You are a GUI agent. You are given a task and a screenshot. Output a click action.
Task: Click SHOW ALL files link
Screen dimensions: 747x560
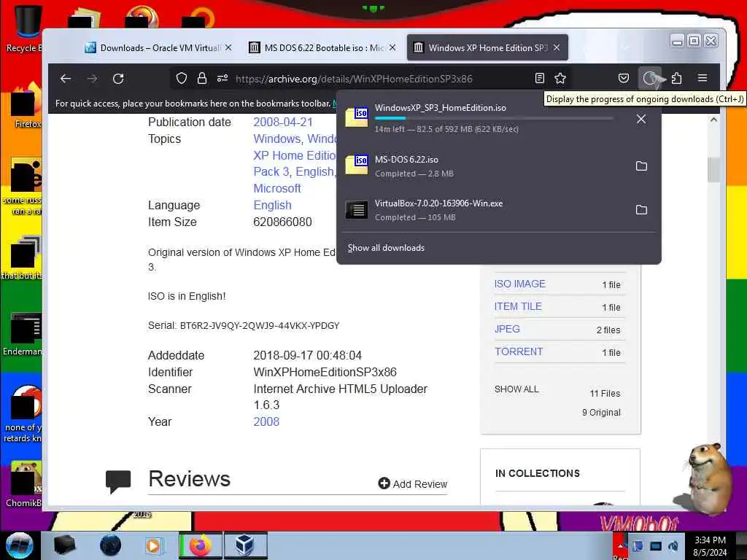(516, 389)
